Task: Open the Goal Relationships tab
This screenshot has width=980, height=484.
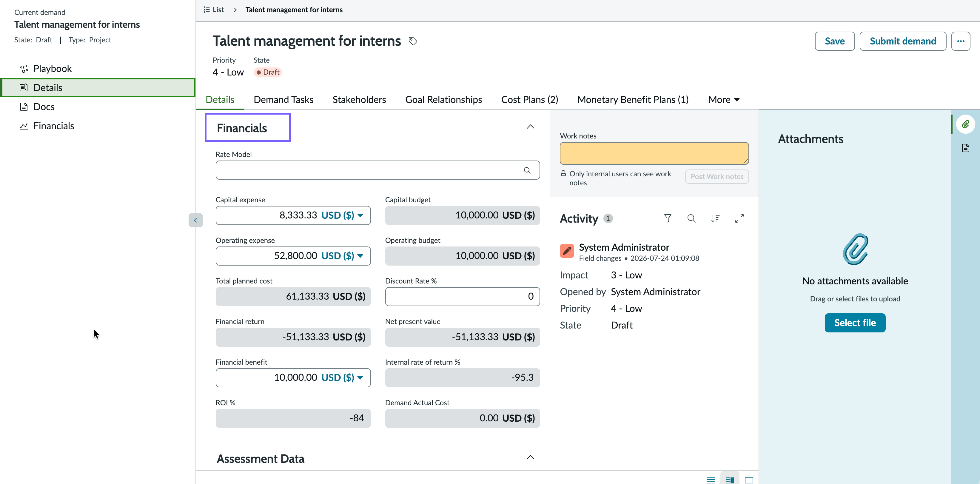Action: [443, 100]
